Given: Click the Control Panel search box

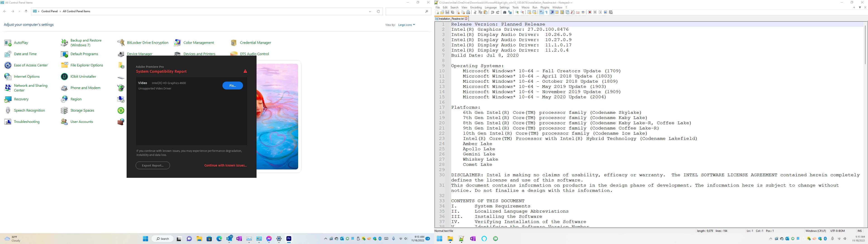Looking at the screenshot, I should [404, 12].
